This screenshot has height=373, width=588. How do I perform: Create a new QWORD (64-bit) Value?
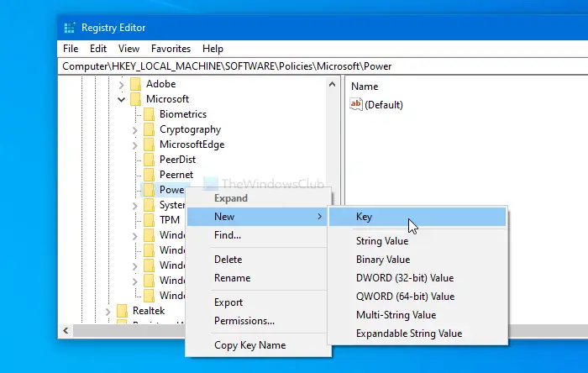[x=417, y=297]
